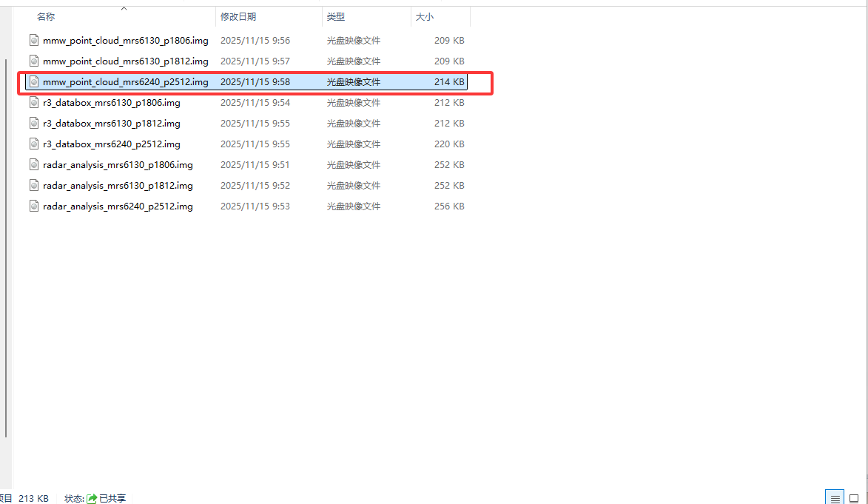Click the date 2025/11/15 9:58
868x504 pixels.
pos(255,82)
